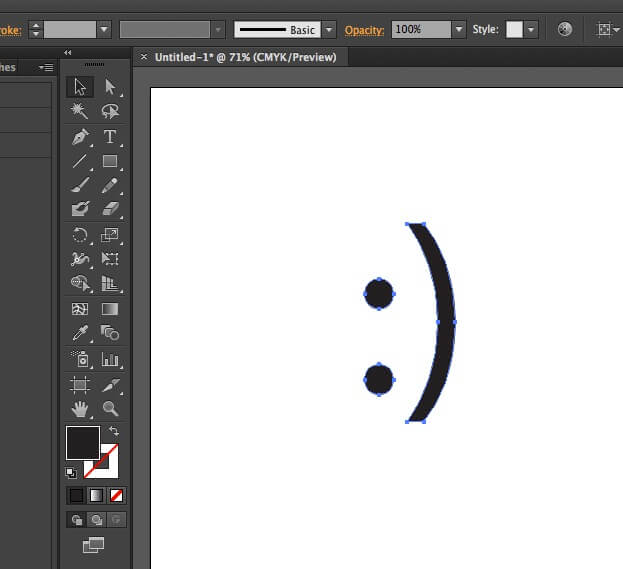623x569 pixels.
Task: Click the Stroke link label
Action: [11, 30]
